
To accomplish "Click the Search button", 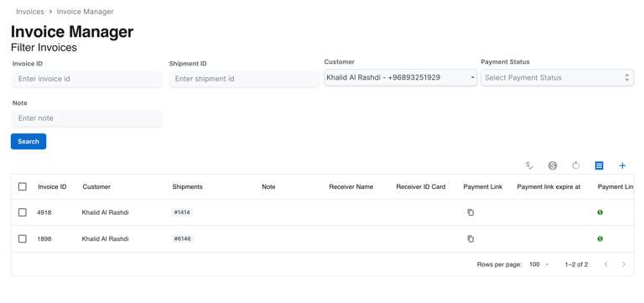I will (x=29, y=141).
